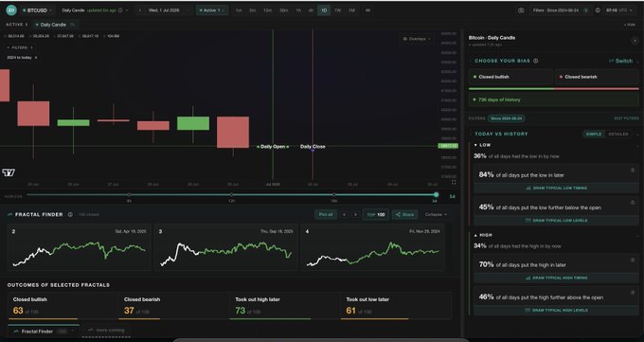This screenshot has height=342, width=644.
Task: Select the 1m timeframe
Action: [x=239, y=10]
